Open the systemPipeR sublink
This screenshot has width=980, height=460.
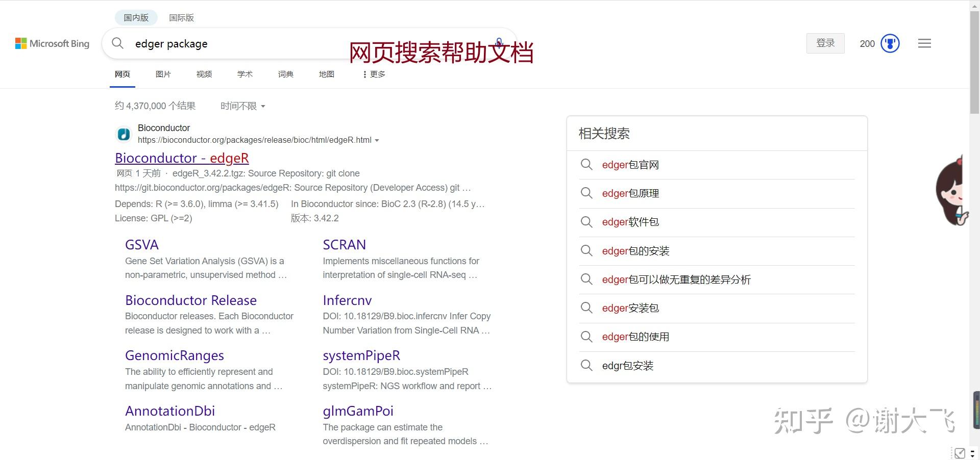(361, 355)
